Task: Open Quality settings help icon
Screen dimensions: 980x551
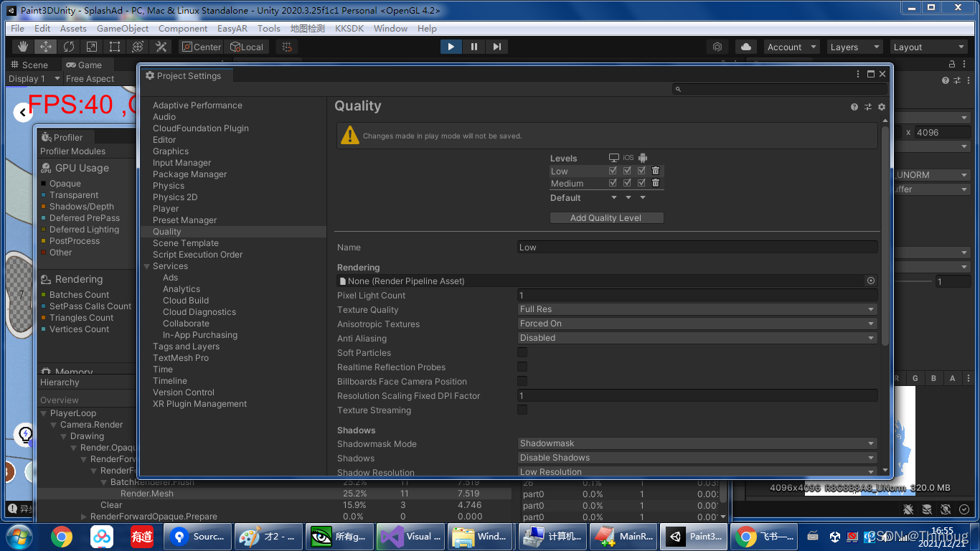Action: [854, 107]
